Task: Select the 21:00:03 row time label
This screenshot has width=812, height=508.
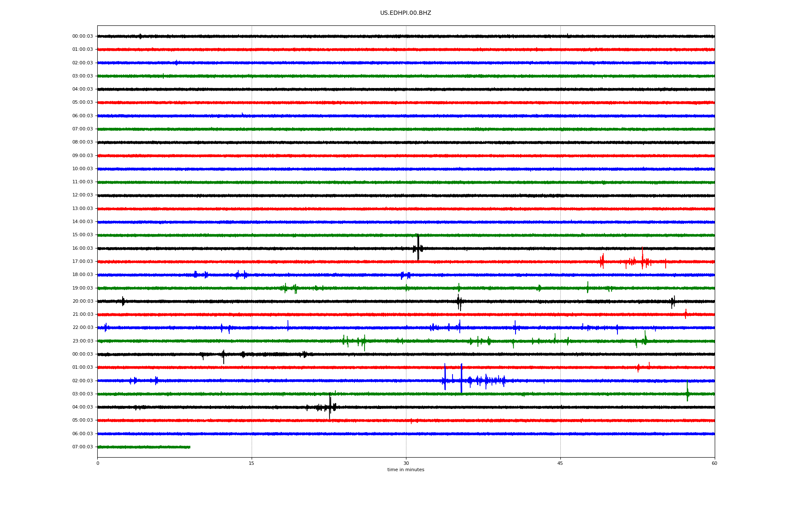Action: tap(82, 315)
